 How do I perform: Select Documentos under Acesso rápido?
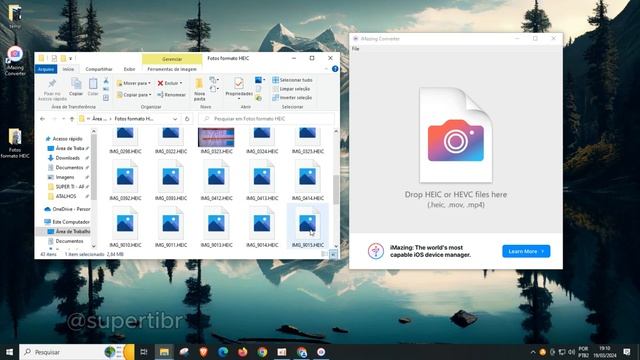69,168
